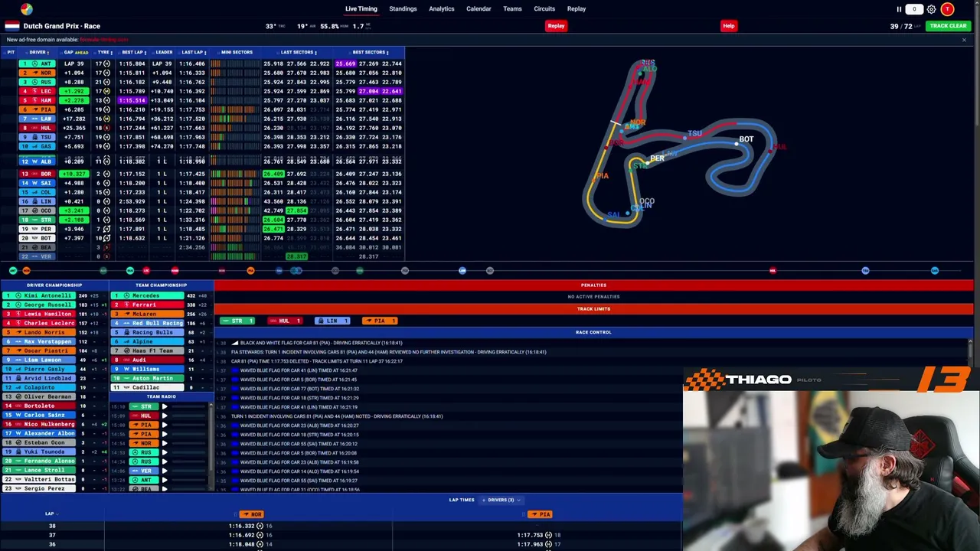
Task: Open the Circuits tab
Action: [x=544, y=9]
